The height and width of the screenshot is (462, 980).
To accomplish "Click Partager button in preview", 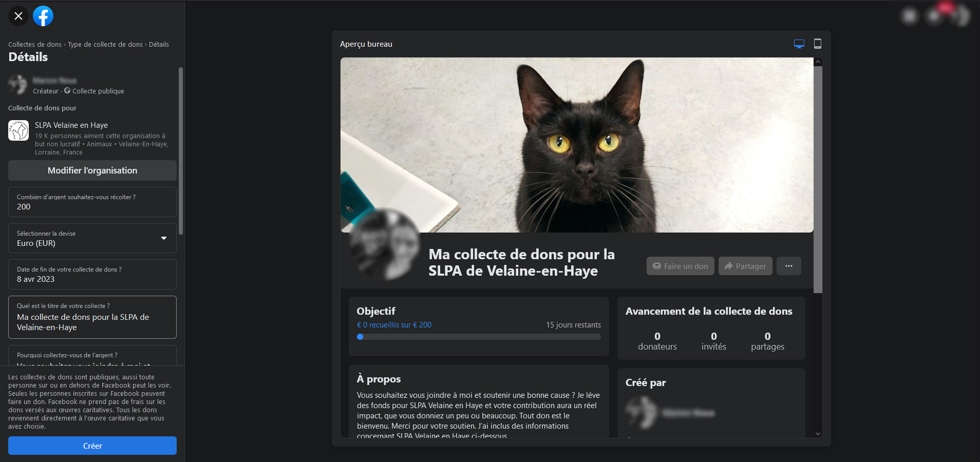I will [745, 266].
